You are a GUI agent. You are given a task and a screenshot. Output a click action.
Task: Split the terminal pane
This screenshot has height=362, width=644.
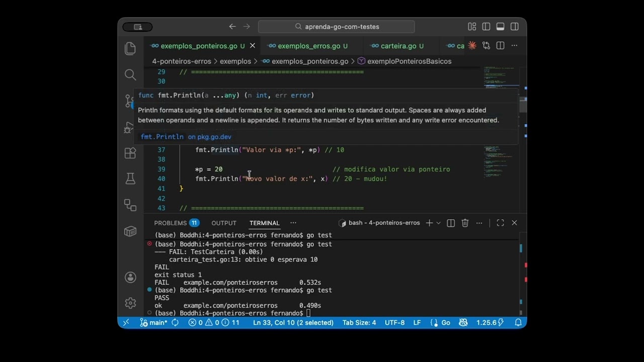(451, 223)
